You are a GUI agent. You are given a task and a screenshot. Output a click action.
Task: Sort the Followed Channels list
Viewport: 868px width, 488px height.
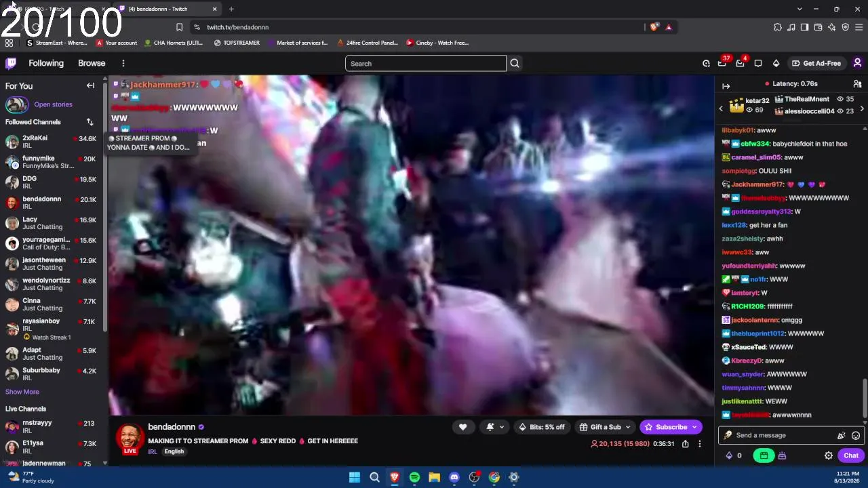90,122
